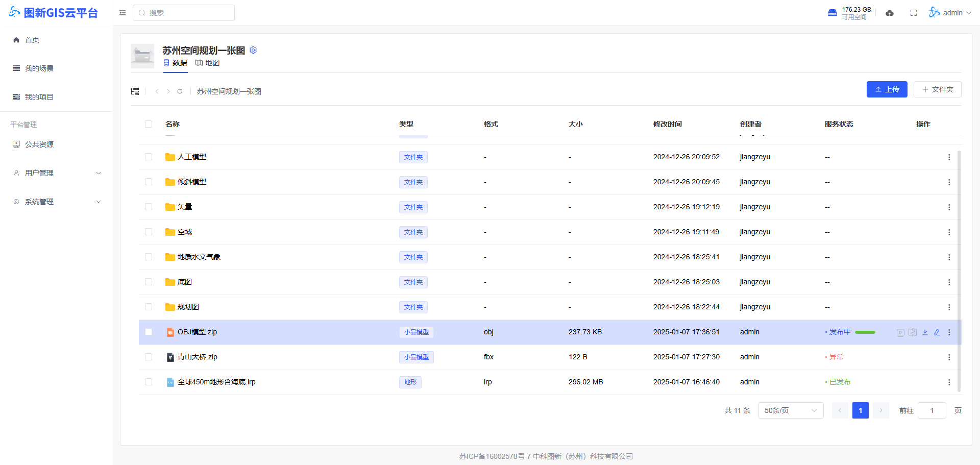
Task: Check the box for 人工模型 folder
Action: pyautogui.click(x=149, y=157)
